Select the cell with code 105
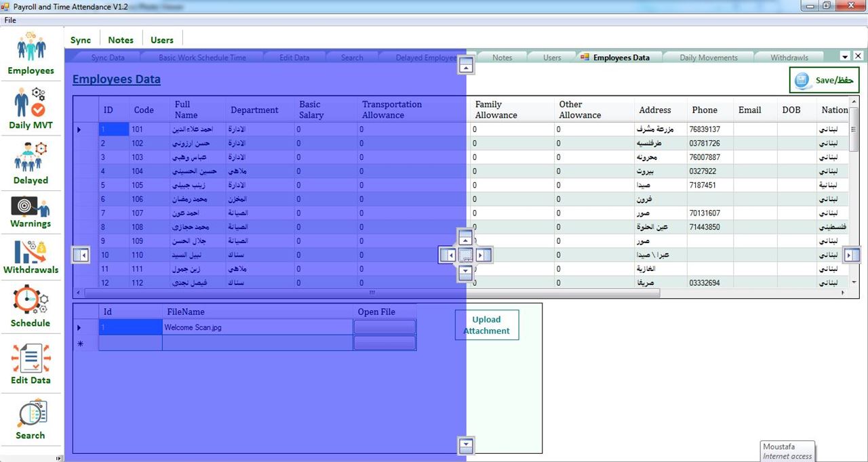The image size is (868, 462). 149,185
